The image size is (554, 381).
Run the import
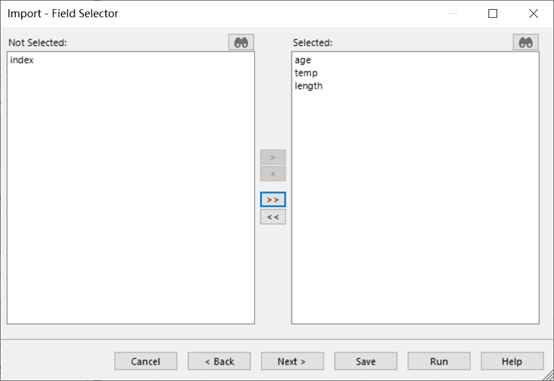tap(439, 361)
